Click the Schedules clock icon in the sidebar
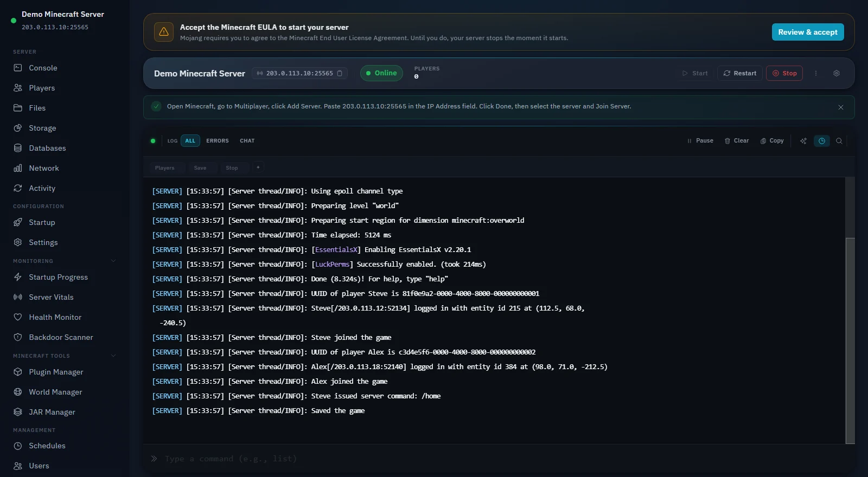The height and width of the screenshot is (477, 868). click(x=18, y=446)
